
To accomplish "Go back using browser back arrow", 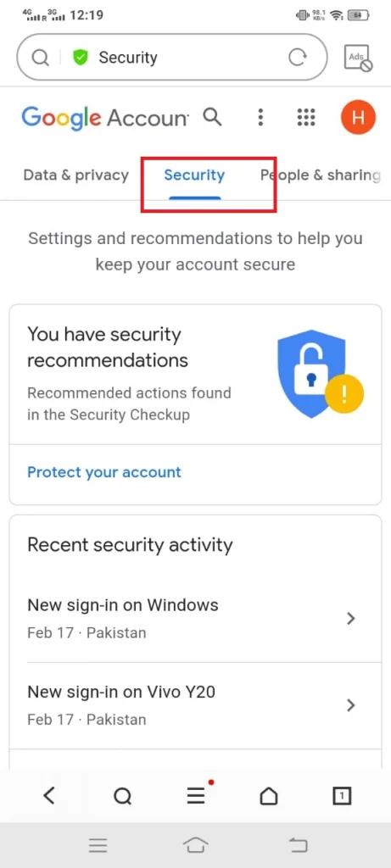I will coord(48,796).
